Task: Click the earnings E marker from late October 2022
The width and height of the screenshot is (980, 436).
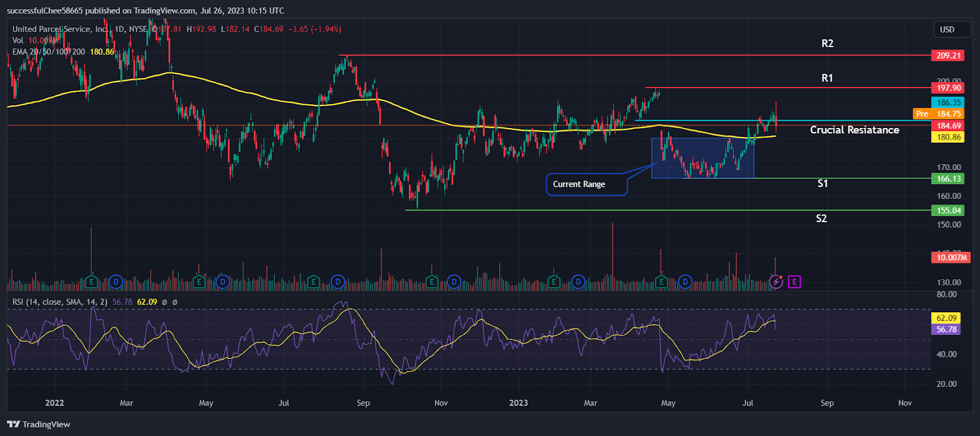Action: [x=432, y=282]
